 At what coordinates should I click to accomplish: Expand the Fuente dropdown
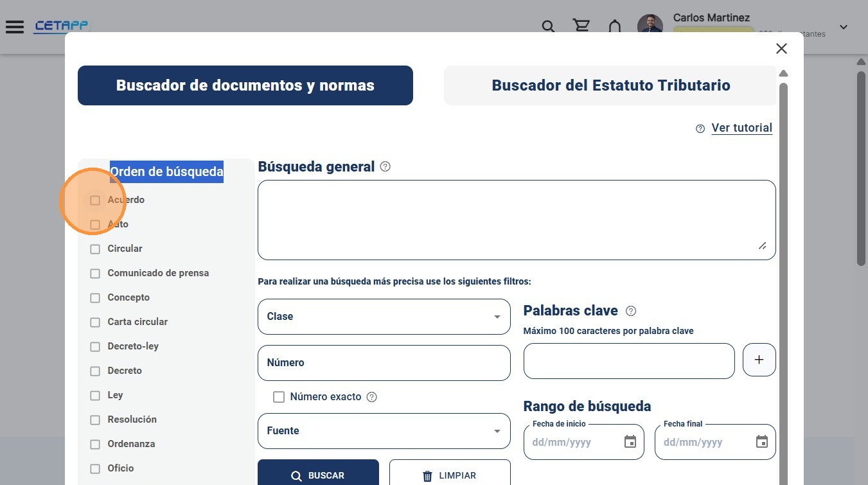point(384,431)
